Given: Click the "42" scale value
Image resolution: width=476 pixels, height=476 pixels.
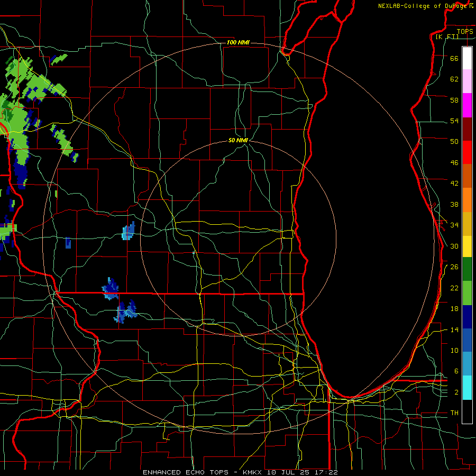Looking at the screenshot, I should tap(454, 183).
